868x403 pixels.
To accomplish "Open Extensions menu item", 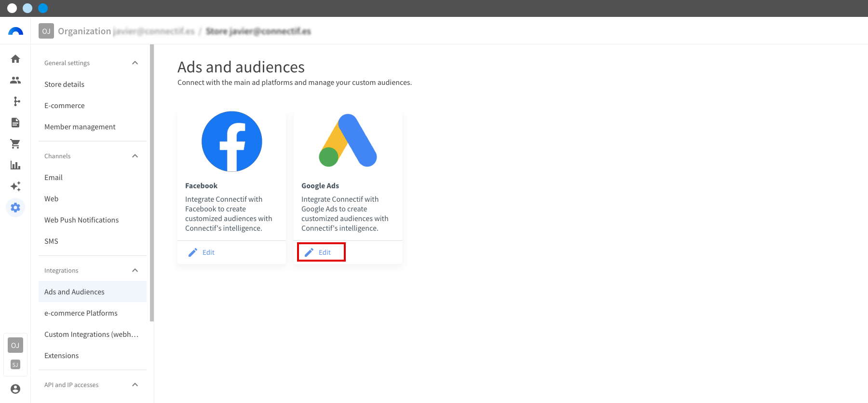I will click(x=93, y=355).
